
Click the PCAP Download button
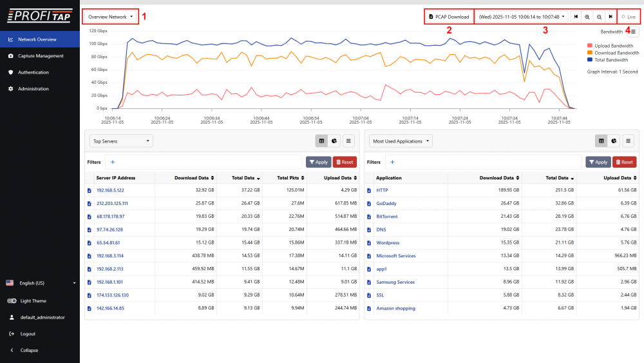(449, 16)
